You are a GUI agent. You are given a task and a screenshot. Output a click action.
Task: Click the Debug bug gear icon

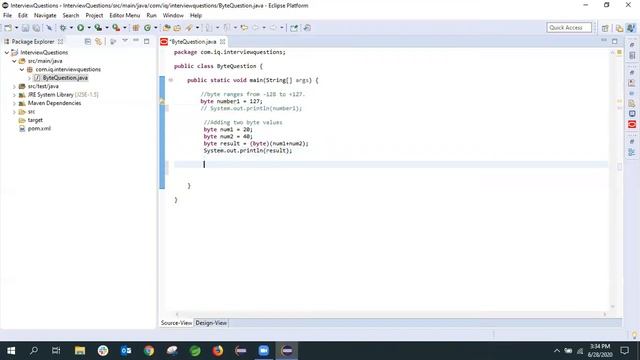tap(63, 28)
